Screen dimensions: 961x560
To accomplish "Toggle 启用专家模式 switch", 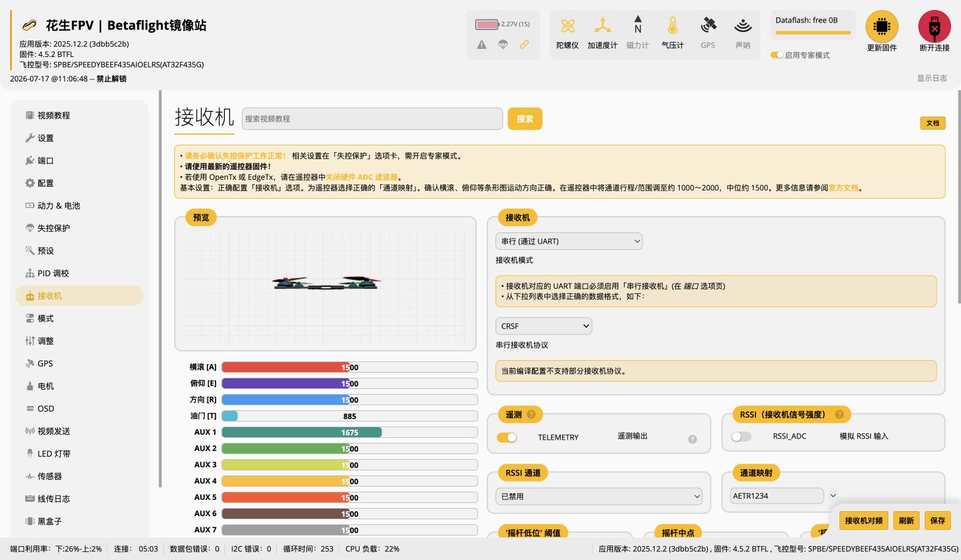I will pyautogui.click(x=777, y=55).
